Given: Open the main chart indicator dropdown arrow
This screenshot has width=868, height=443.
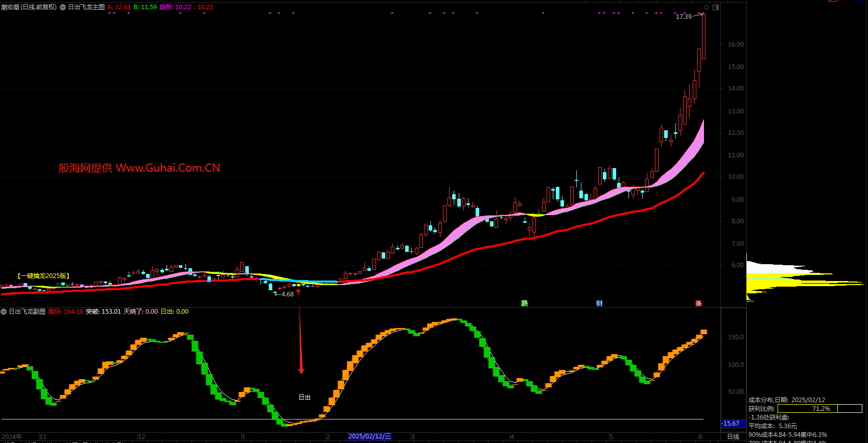Looking at the screenshot, I should tap(63, 7).
